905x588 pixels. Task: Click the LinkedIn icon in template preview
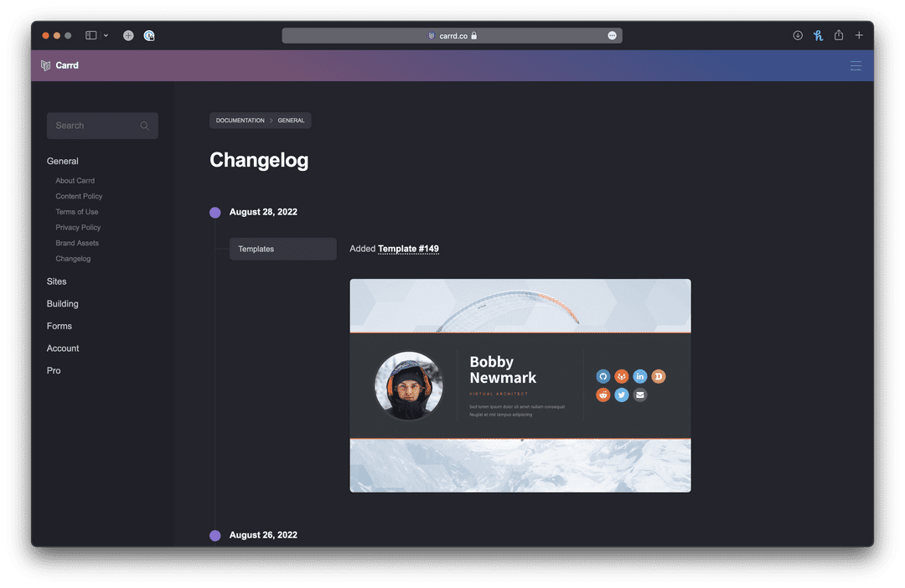point(639,377)
